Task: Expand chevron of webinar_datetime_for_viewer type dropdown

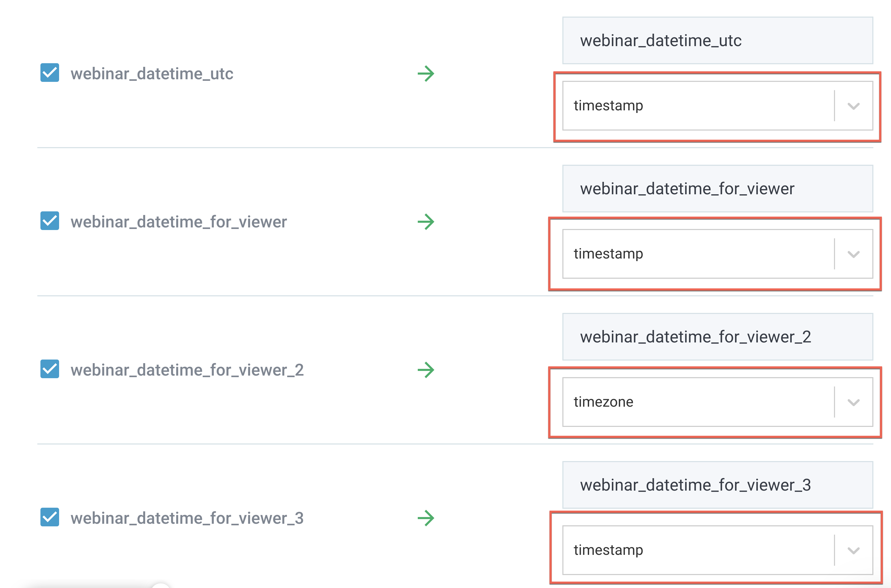Action: 853,254
